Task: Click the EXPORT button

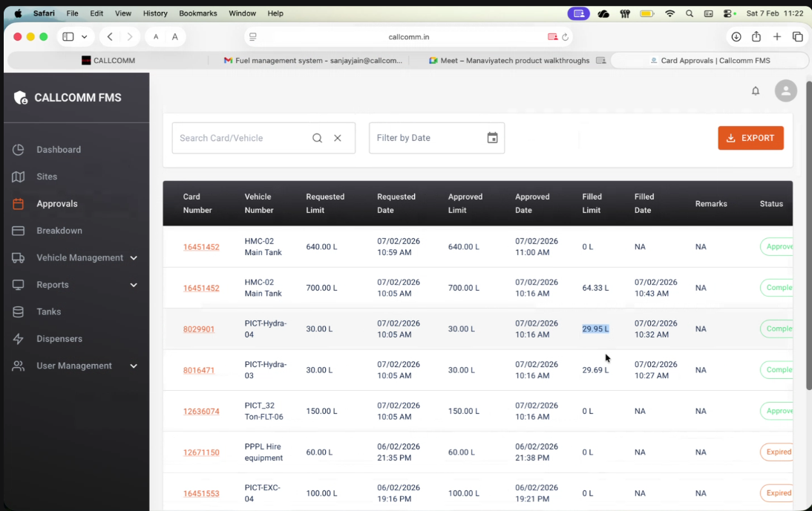Action: (750, 138)
